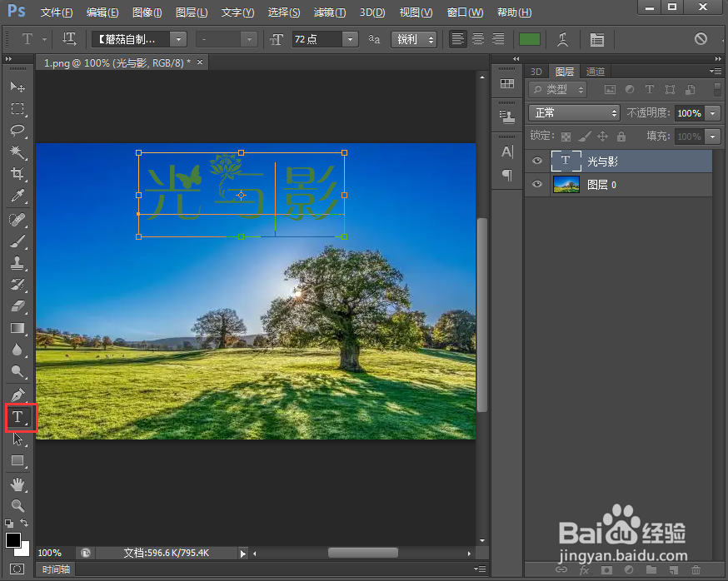
Task: Cancel current text edits
Action: pos(701,38)
